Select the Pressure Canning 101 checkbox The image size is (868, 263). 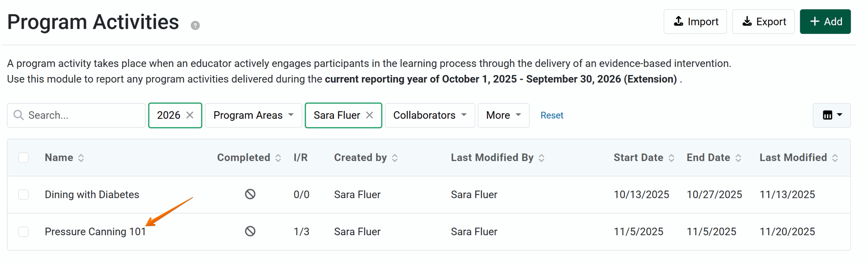click(x=23, y=232)
